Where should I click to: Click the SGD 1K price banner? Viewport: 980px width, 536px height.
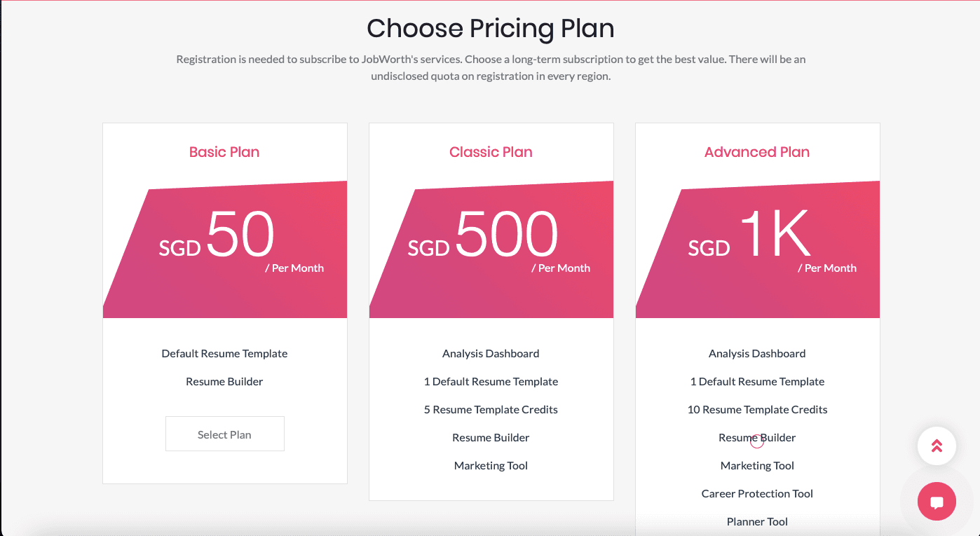pyautogui.click(x=758, y=249)
